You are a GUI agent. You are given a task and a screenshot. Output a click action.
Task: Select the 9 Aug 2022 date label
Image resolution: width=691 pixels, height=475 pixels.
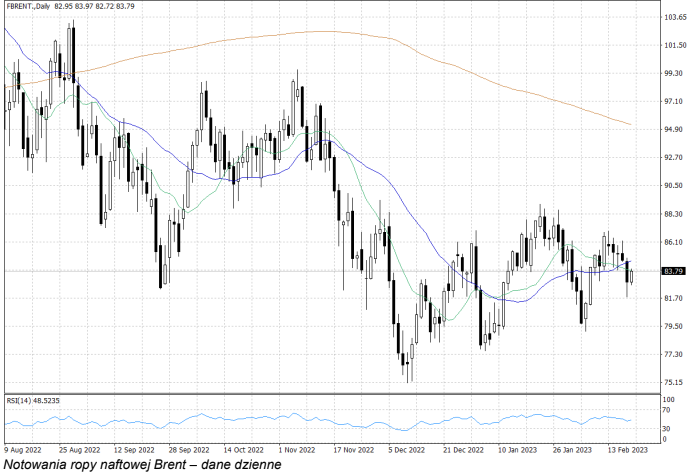pyautogui.click(x=25, y=450)
